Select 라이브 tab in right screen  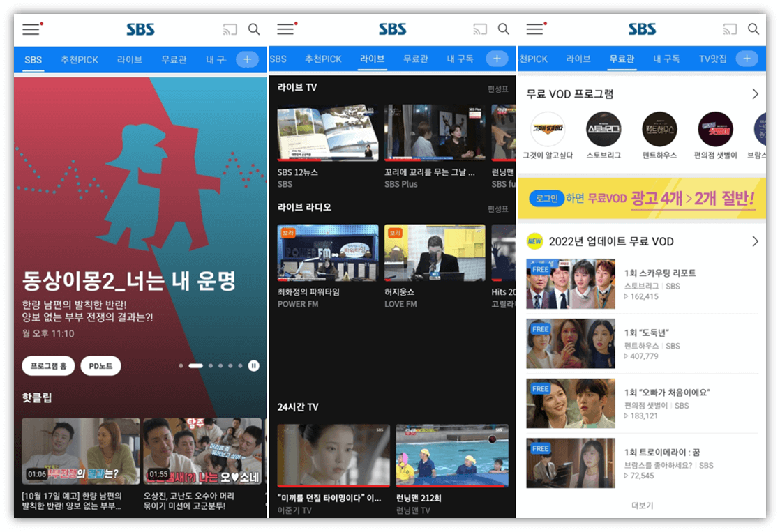click(x=578, y=59)
